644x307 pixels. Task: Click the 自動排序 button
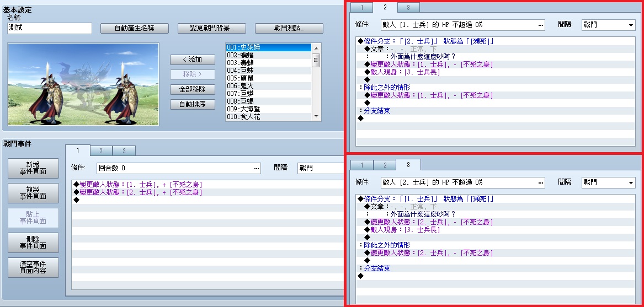193,104
